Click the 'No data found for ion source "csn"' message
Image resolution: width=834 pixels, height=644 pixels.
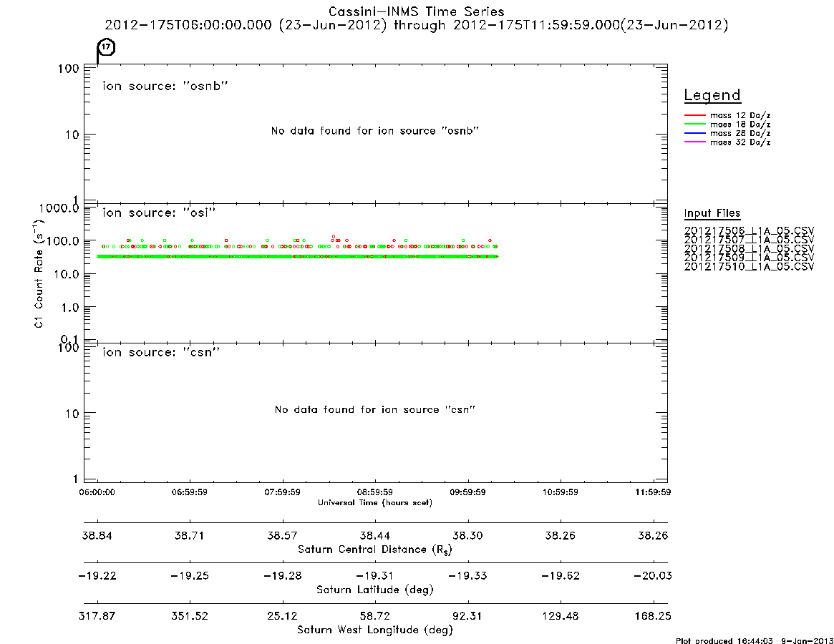tap(375, 409)
